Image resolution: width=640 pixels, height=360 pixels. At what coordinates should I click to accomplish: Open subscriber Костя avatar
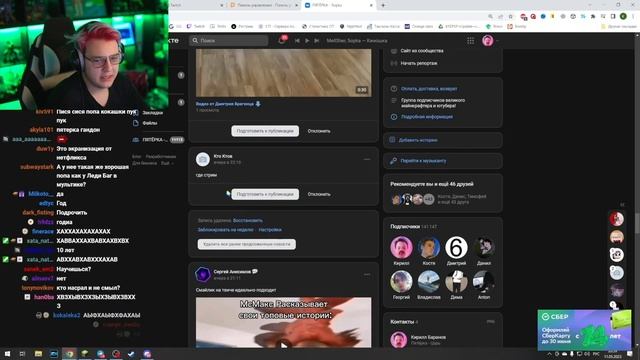429,247
